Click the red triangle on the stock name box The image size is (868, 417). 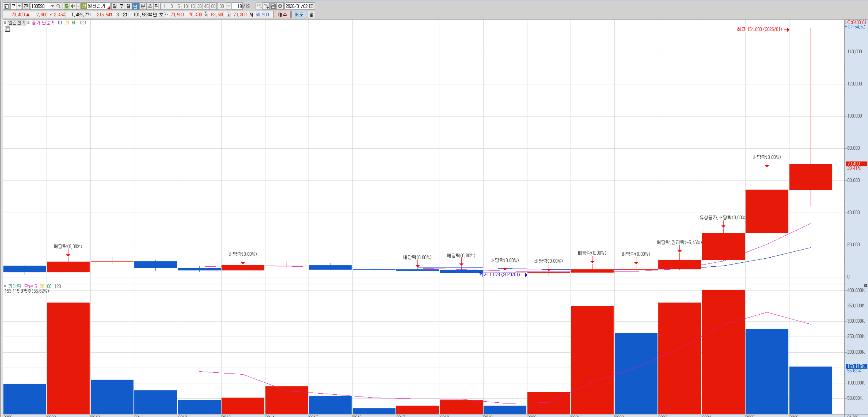[x=108, y=8]
